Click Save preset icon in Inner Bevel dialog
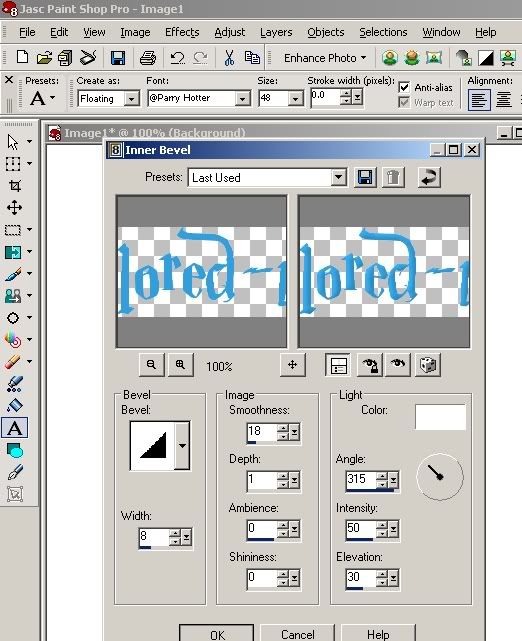Viewport: 522px width, 641px height. [x=365, y=177]
